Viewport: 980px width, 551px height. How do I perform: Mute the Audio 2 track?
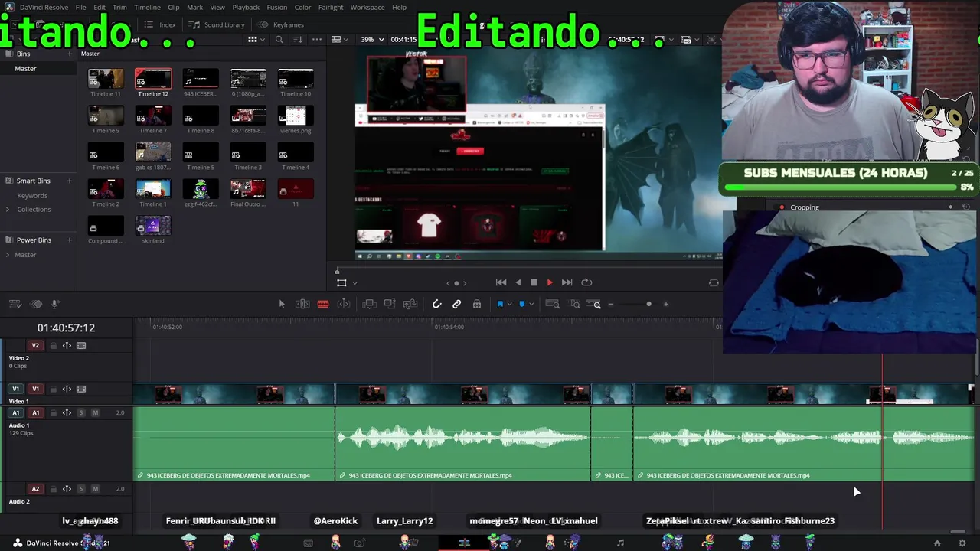(95, 489)
